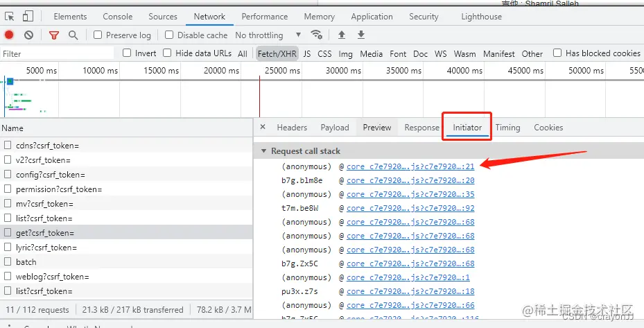This screenshot has height=328, width=644.
Task: Filter requests by Manifest
Action: click(499, 53)
